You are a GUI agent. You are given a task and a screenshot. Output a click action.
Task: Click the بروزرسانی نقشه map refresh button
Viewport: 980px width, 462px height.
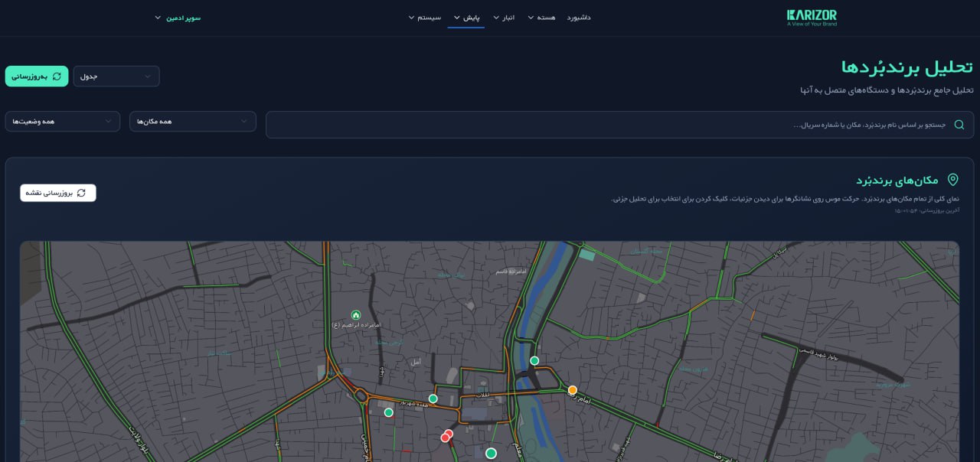point(58,193)
